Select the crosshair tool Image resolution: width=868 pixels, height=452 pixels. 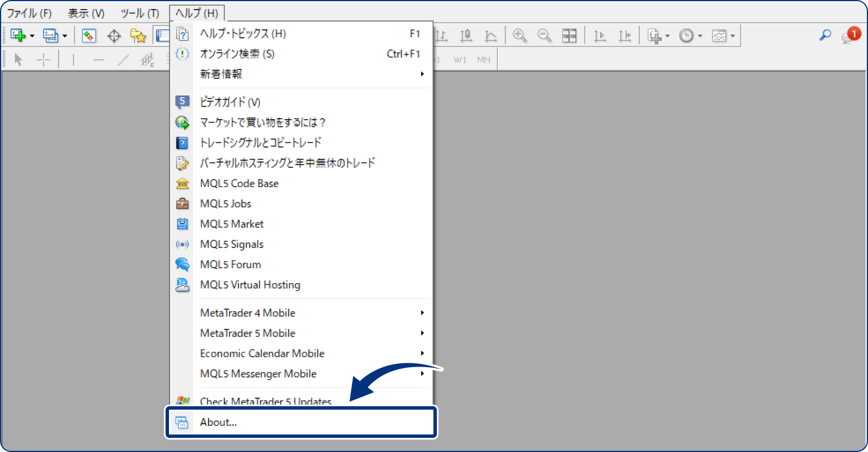click(44, 59)
